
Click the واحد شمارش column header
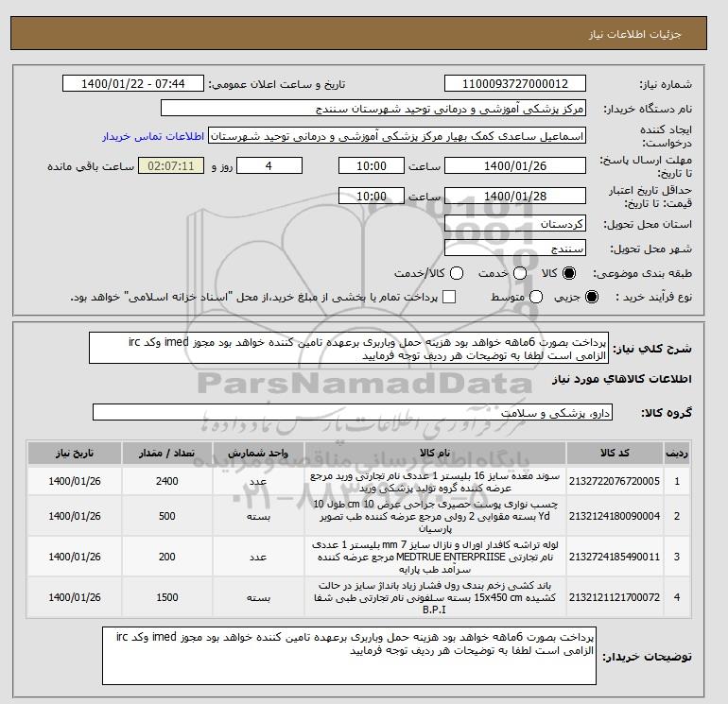click(258, 454)
